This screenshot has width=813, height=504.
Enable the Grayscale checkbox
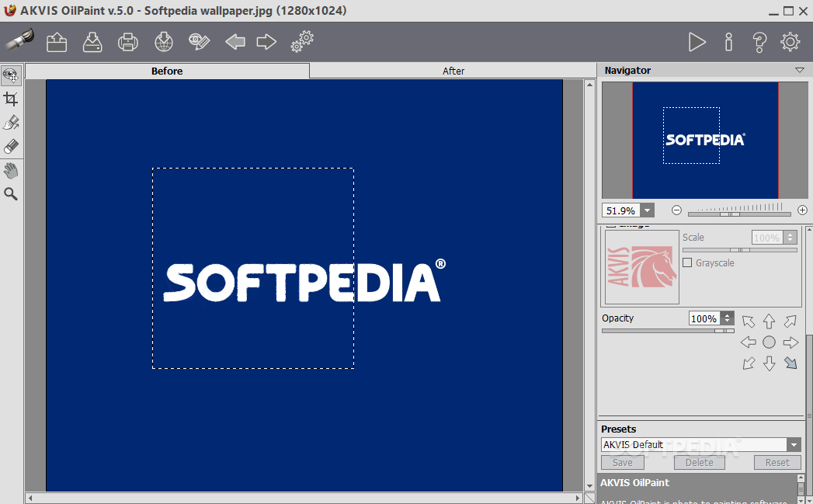(x=687, y=263)
